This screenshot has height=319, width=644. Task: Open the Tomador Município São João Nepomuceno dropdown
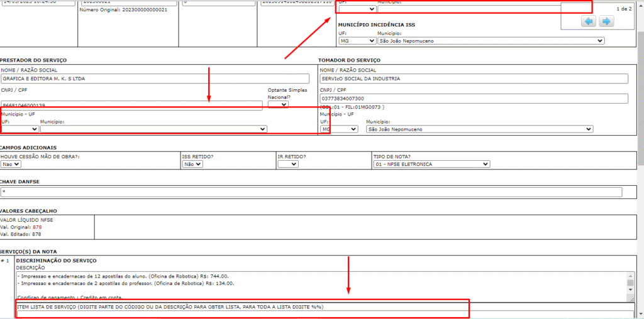(479, 129)
